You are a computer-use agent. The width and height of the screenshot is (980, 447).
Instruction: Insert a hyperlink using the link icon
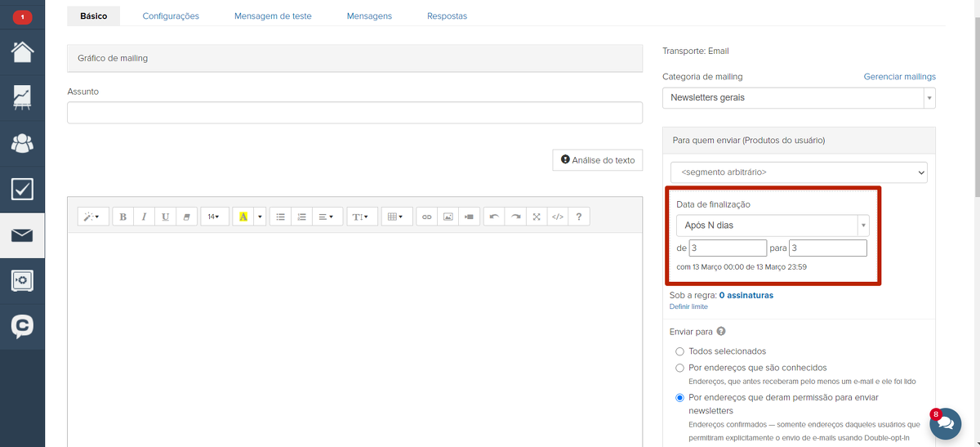426,217
